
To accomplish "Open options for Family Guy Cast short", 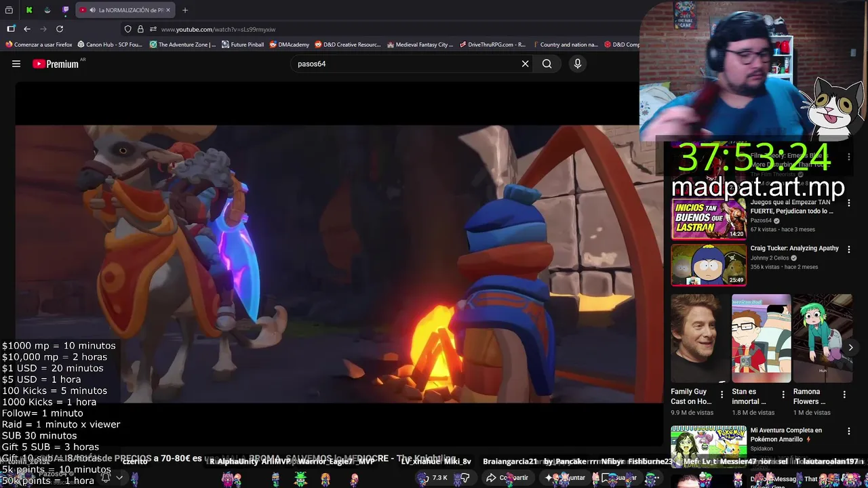I will click(x=722, y=394).
